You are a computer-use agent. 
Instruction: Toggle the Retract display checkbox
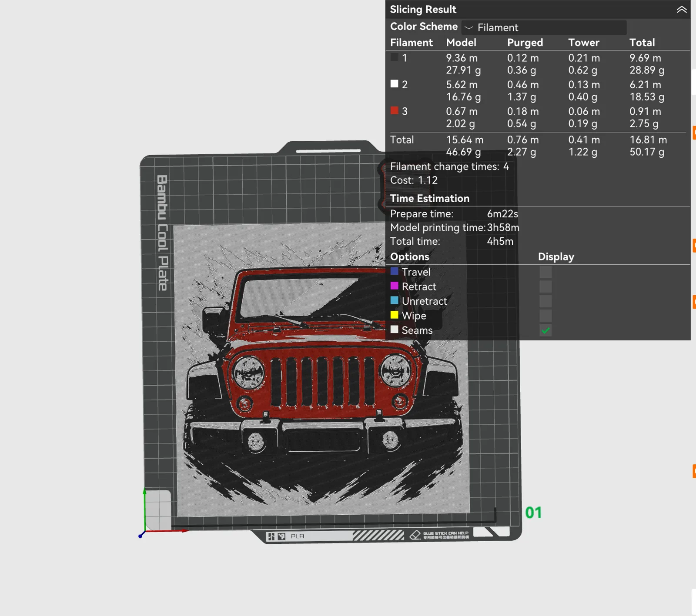coord(545,286)
